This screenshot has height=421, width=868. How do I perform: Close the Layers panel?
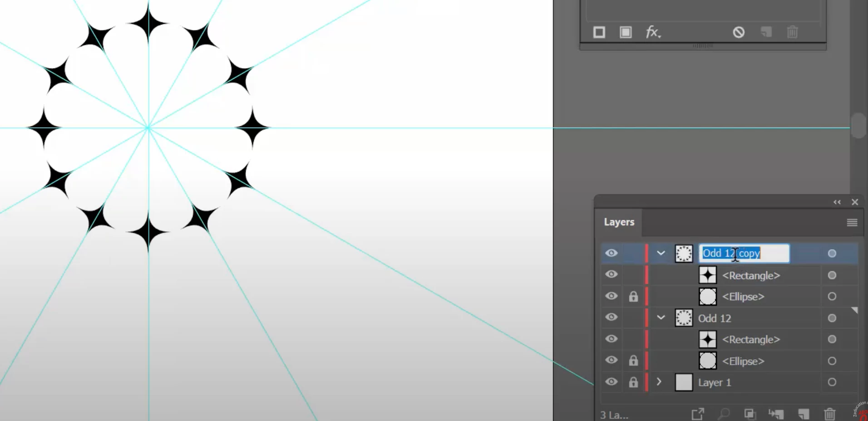click(x=855, y=202)
